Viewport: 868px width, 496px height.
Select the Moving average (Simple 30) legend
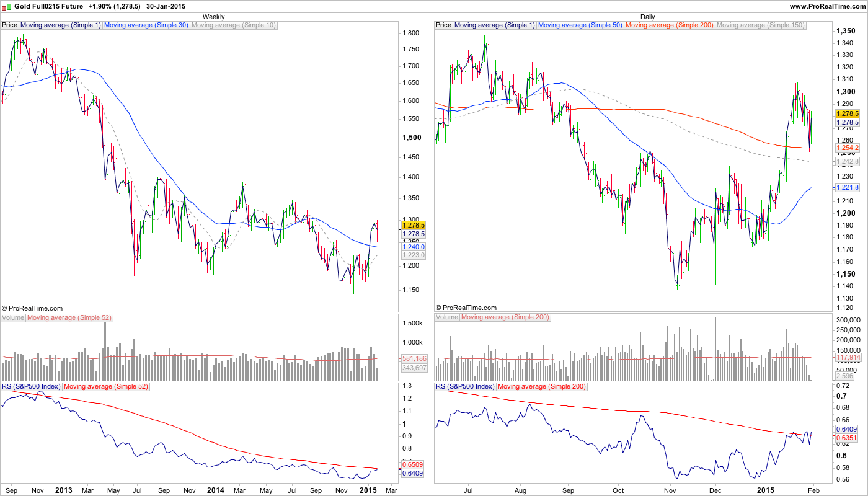point(146,25)
